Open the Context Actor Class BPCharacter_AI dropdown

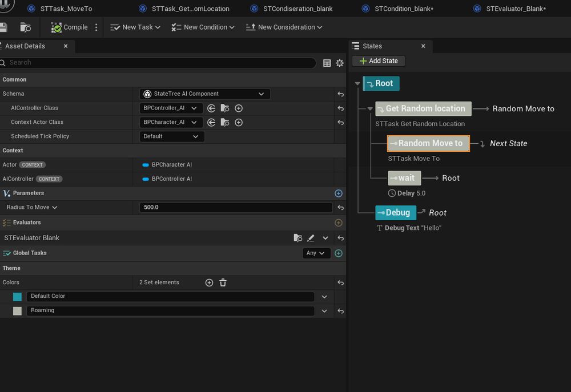[170, 122]
